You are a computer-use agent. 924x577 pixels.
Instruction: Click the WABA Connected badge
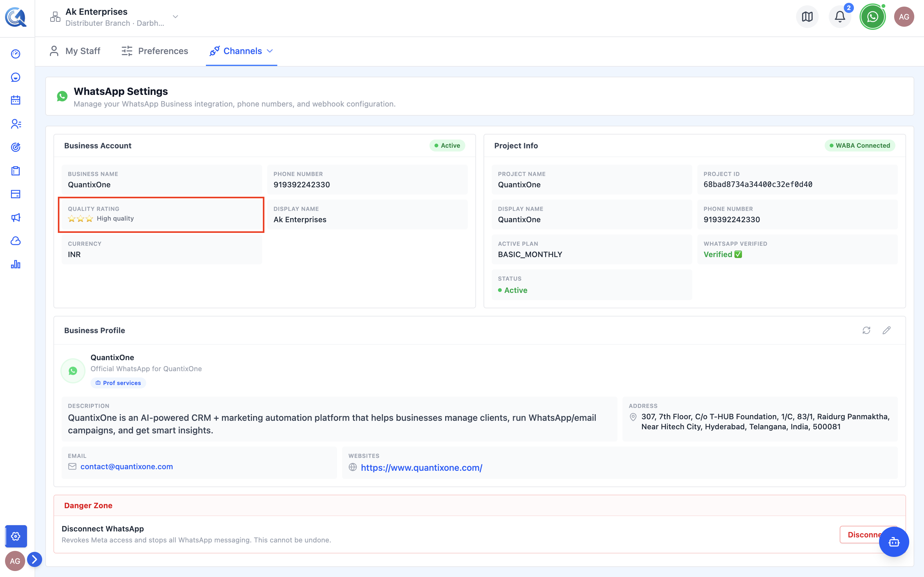point(860,146)
